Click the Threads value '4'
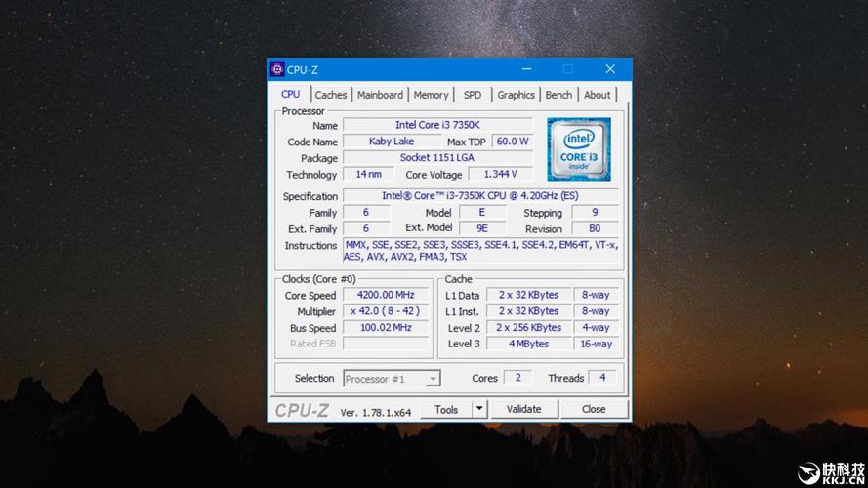The width and height of the screenshot is (868, 488). [602, 378]
